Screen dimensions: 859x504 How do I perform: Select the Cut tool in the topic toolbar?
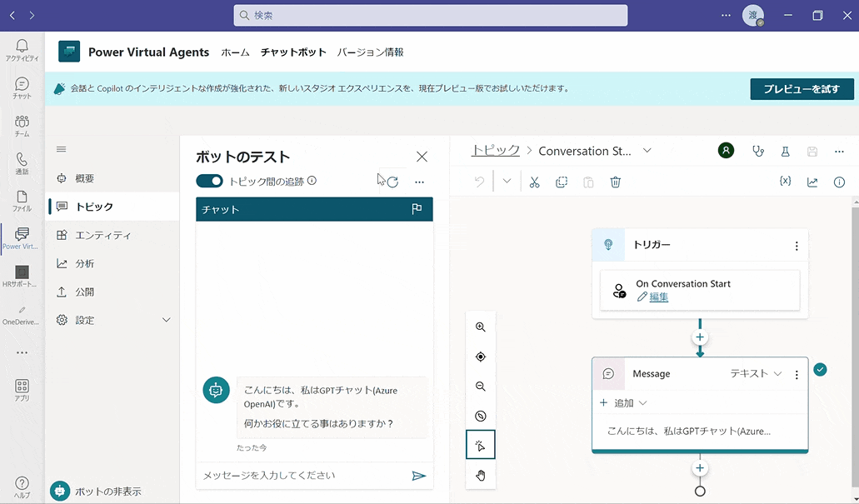pos(534,181)
